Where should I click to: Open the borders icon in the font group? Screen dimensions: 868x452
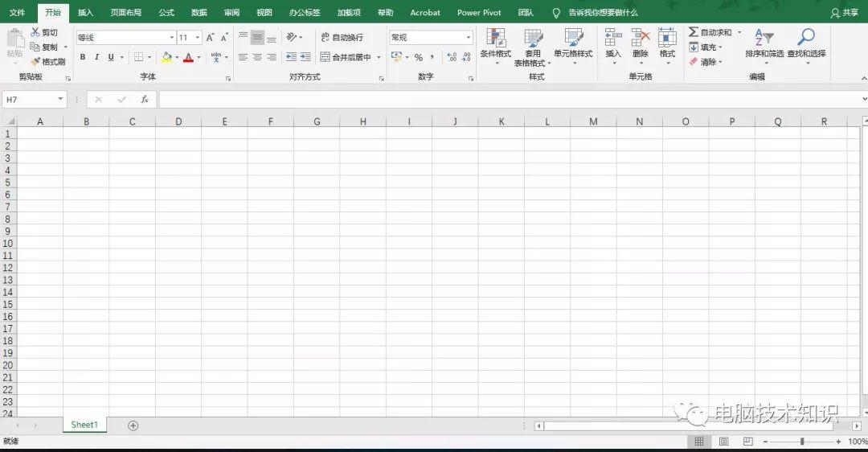138,57
